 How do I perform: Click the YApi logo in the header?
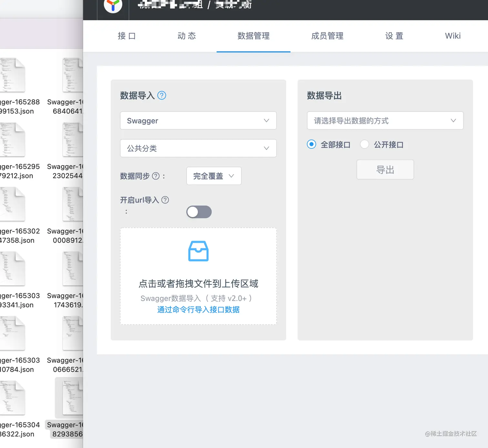113,5
